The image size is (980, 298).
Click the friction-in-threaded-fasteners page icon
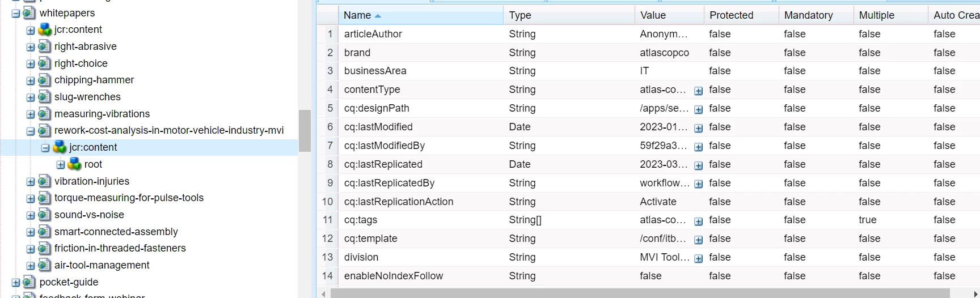tap(44, 248)
